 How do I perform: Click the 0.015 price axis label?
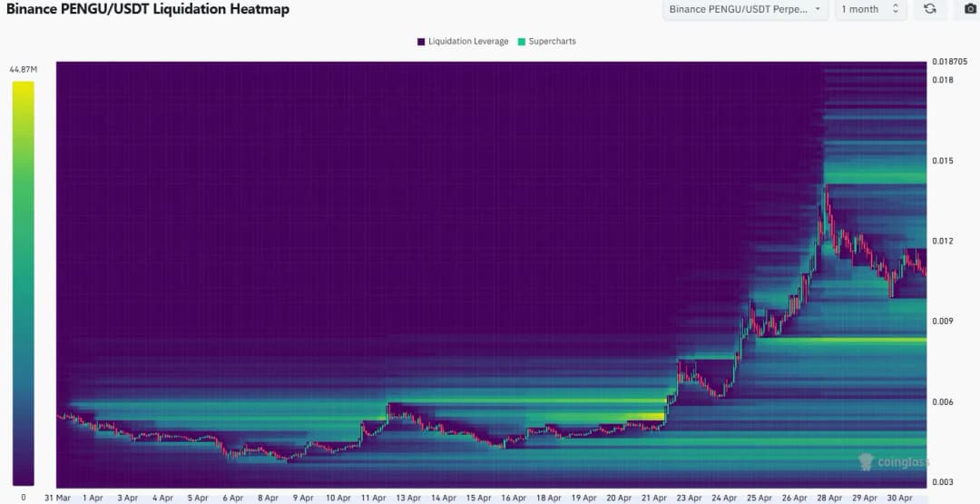pyautogui.click(x=942, y=161)
